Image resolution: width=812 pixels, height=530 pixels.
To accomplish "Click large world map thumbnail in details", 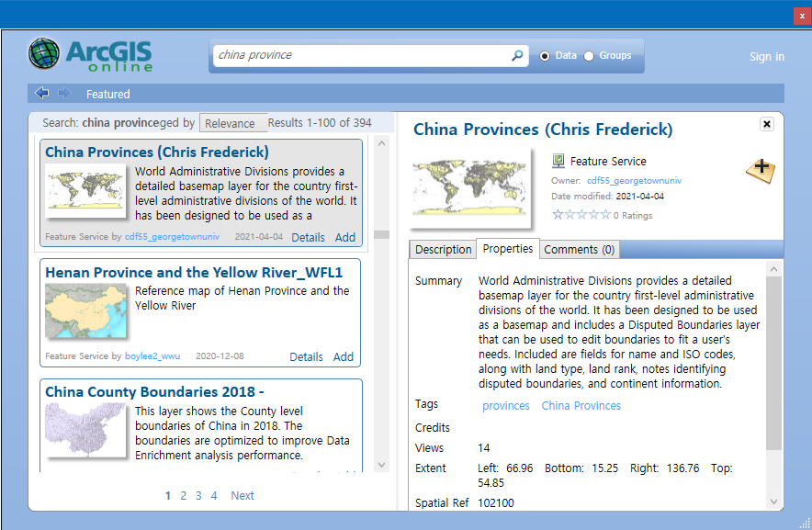I will (x=470, y=188).
